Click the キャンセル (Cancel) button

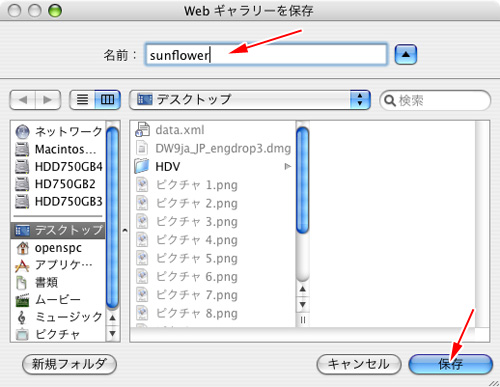pos(359,364)
